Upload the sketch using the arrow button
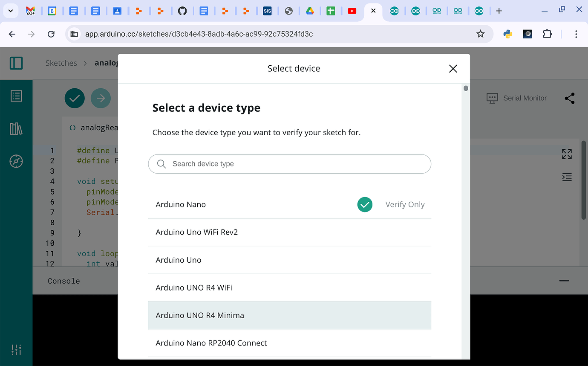Image resolution: width=588 pixels, height=366 pixels. (101, 98)
